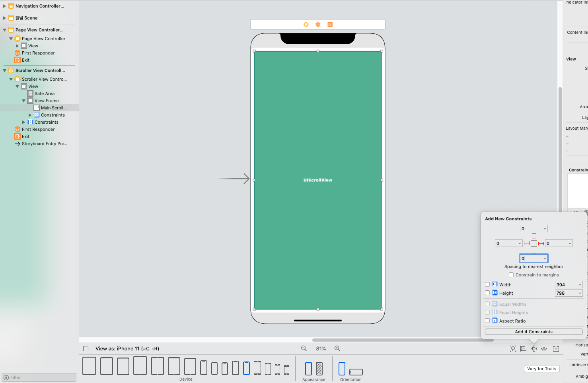Click the storyboard entry point arrow on canvas
588x383 pixels.
click(234, 179)
